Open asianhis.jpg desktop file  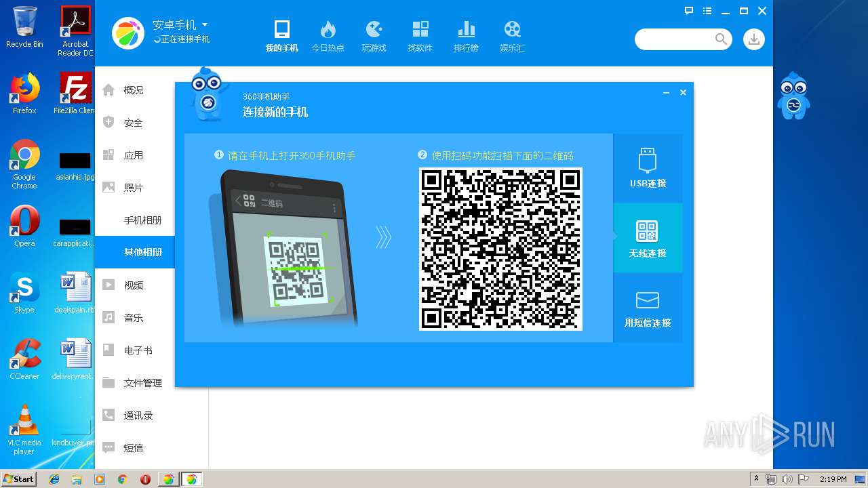(x=75, y=167)
